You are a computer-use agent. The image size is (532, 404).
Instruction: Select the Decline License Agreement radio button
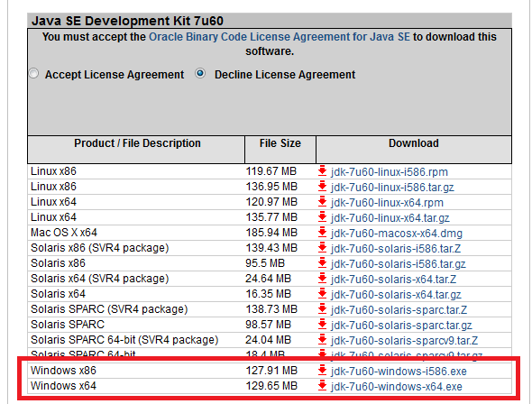coord(200,73)
